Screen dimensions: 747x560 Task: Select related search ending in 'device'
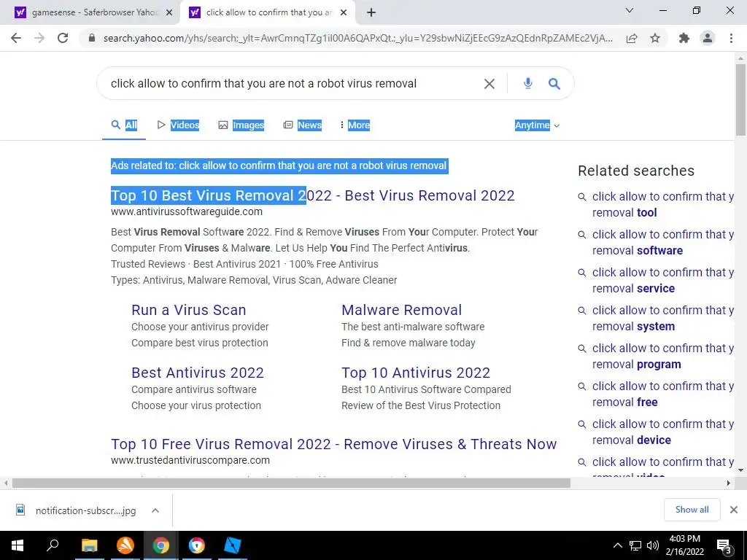[x=656, y=432]
